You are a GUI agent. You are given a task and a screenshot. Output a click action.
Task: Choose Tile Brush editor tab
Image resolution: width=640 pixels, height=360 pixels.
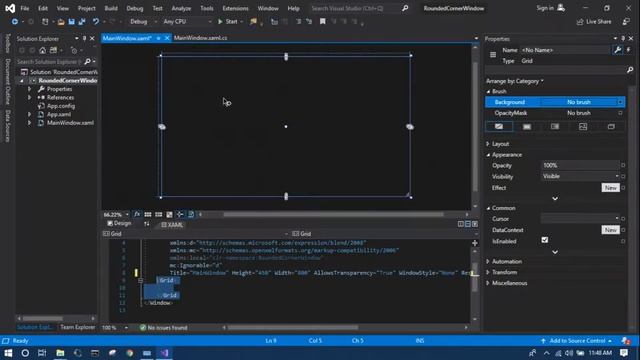pyautogui.click(x=583, y=127)
